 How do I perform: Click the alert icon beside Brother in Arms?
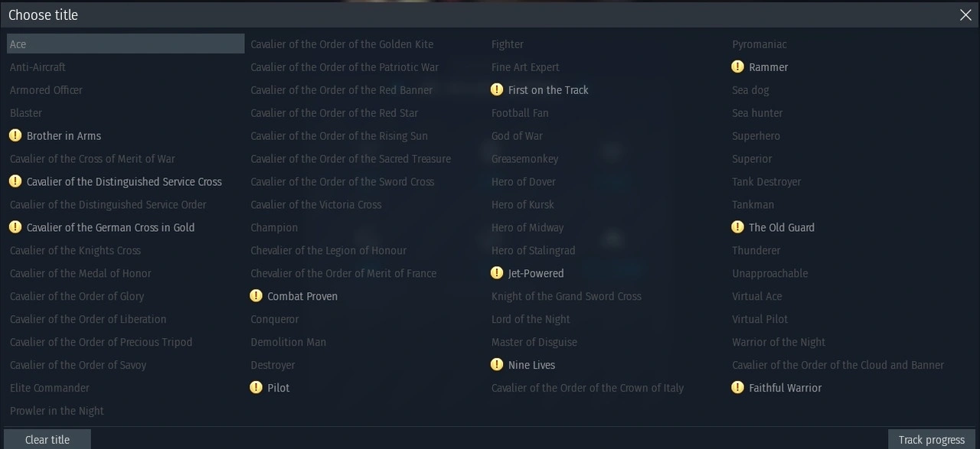click(15, 135)
